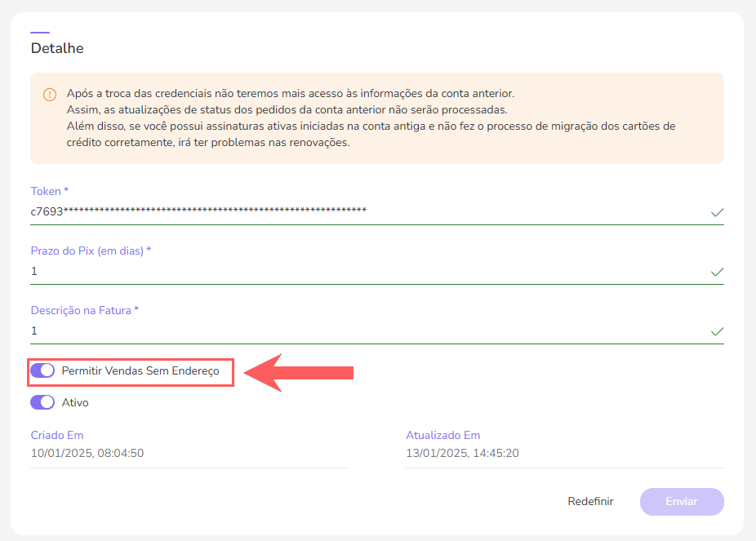Click the checkmark beside Descrição na Fatura
756x541 pixels.
coord(717,331)
